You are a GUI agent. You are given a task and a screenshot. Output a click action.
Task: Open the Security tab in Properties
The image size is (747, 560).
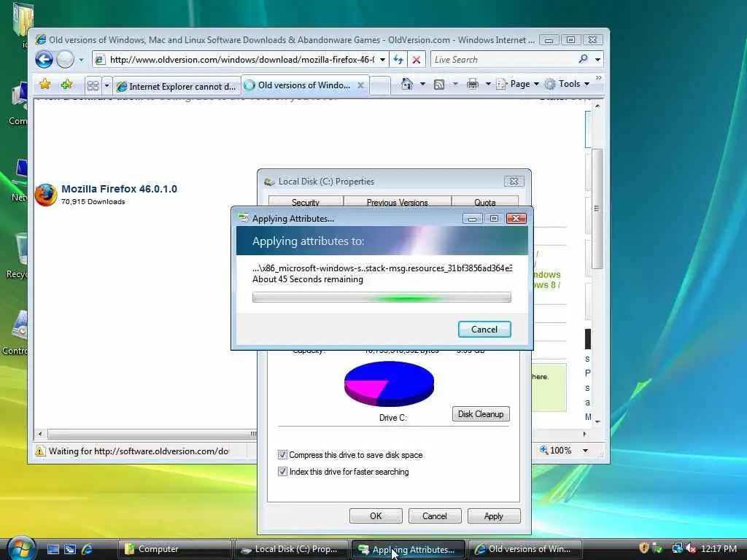306,202
